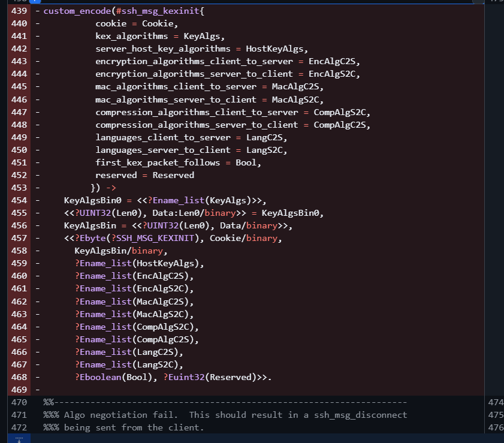Click '?Ename_list(LangS2C),' line
Screen dimensions: 504x443
click(x=129, y=365)
